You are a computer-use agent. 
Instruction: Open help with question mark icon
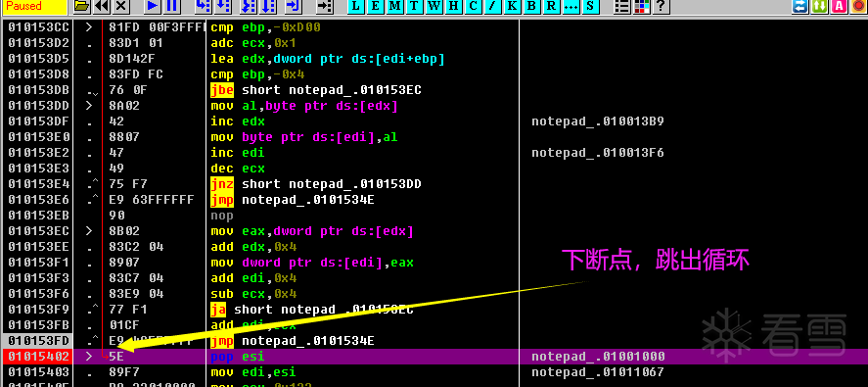pyautogui.click(x=661, y=7)
